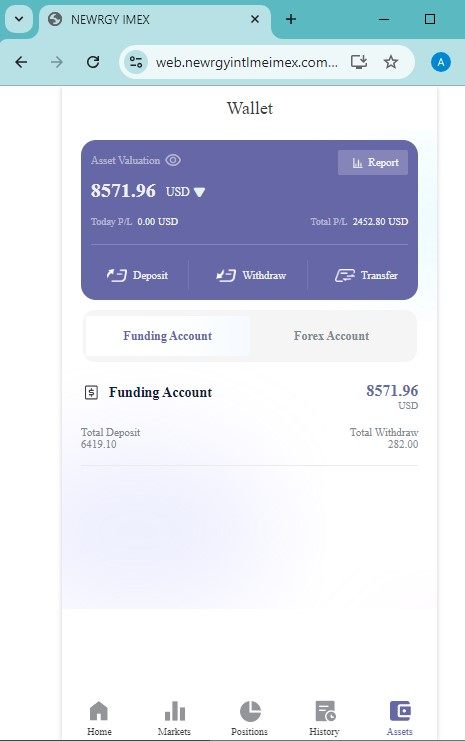465x741 pixels.
Task: Open the Home tab icon
Action: pos(99,711)
